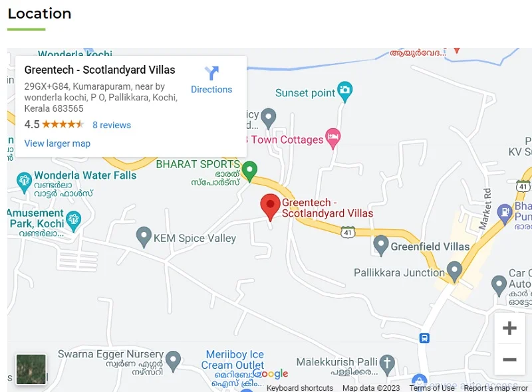Click the Pallikkara Junction marker
The width and height of the screenshot is (532, 392).
click(x=454, y=271)
